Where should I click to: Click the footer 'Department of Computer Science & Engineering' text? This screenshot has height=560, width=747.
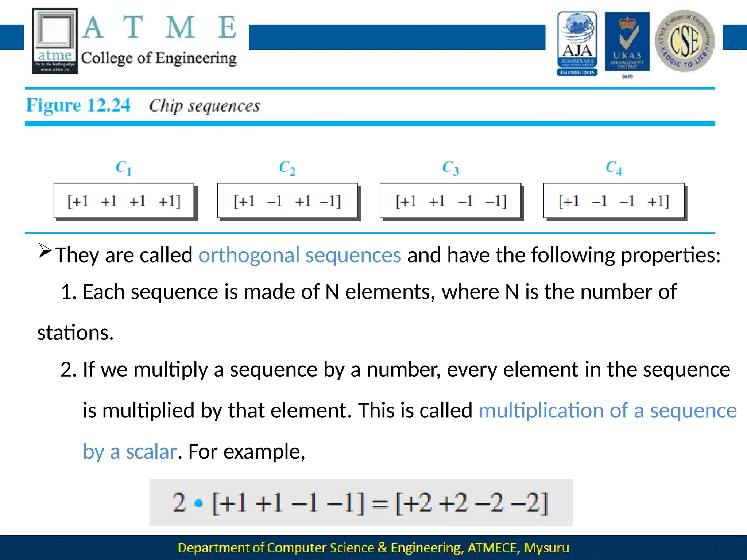(373, 548)
